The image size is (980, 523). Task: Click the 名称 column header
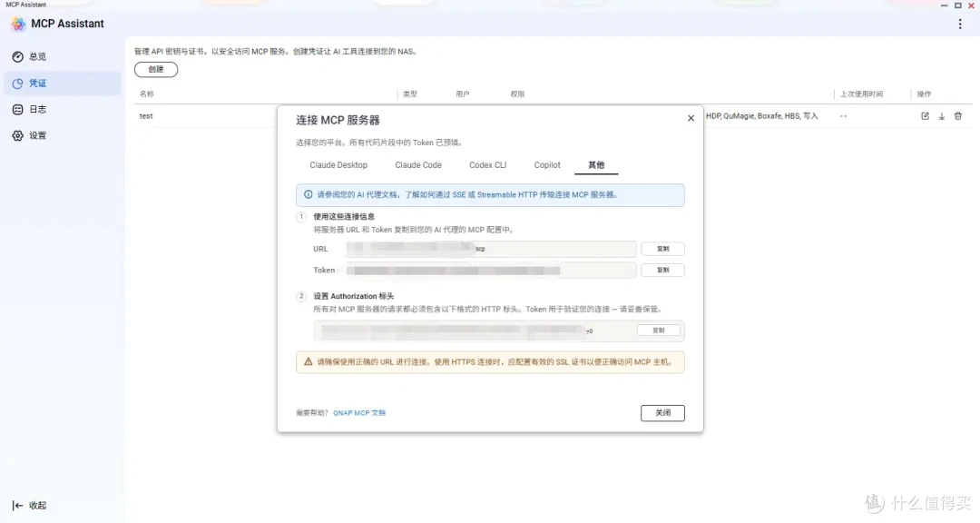pyautogui.click(x=146, y=94)
